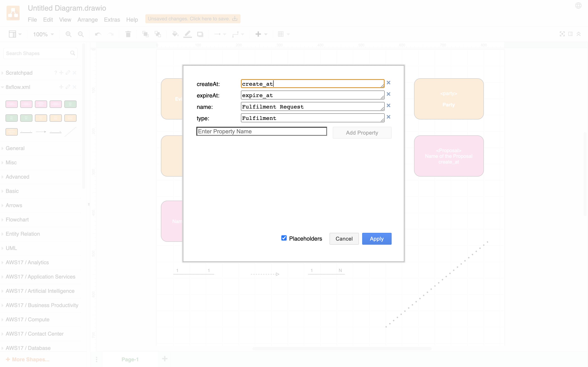
Task: Delete the type property row
Action: tap(388, 117)
